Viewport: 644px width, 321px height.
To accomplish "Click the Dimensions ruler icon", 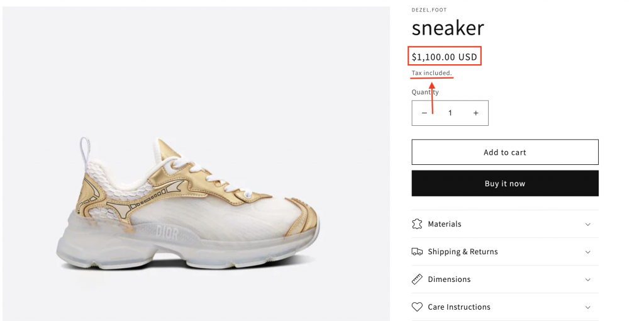I will click(x=417, y=279).
